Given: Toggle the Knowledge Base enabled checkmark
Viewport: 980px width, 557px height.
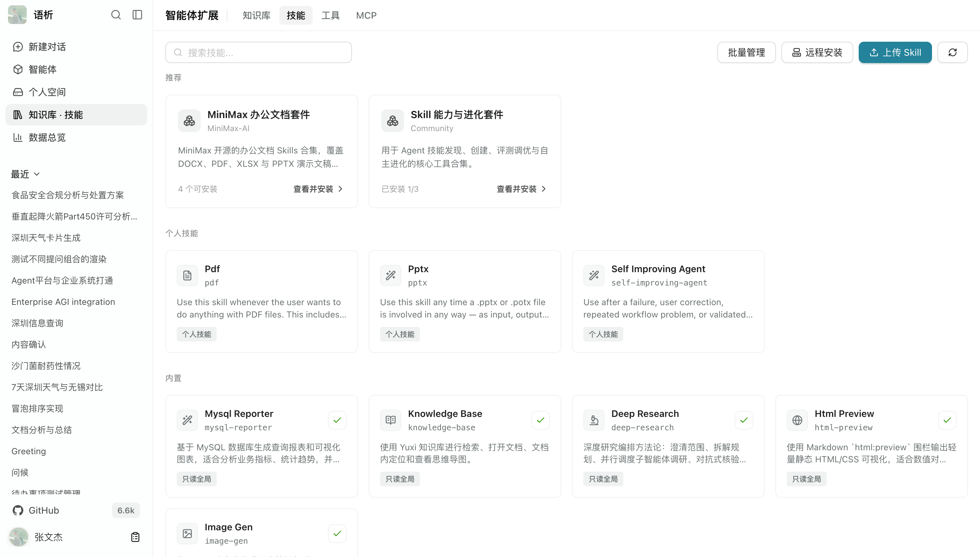Looking at the screenshot, I should pos(540,420).
